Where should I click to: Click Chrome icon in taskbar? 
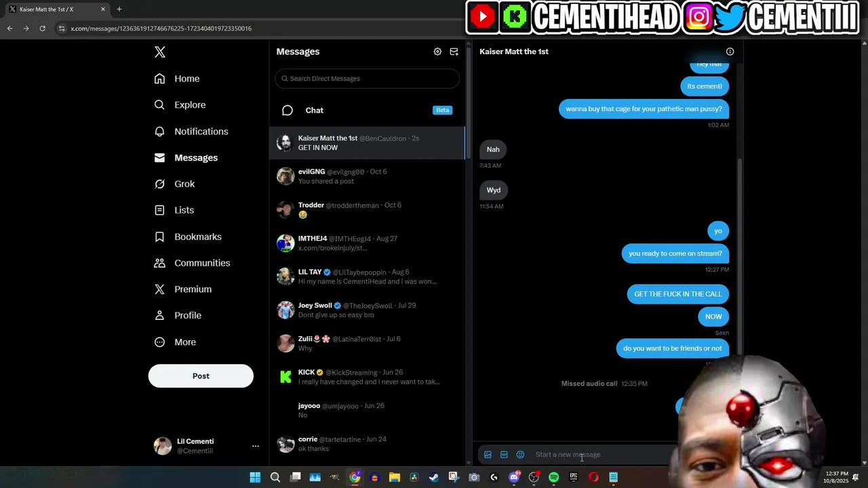355,478
